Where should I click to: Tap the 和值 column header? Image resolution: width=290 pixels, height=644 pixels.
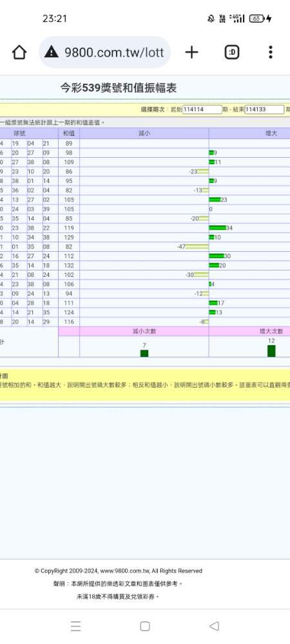[68, 133]
